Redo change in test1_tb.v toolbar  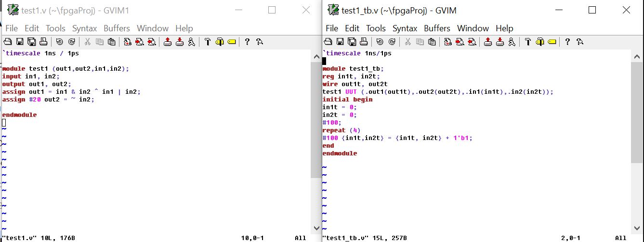tap(392, 42)
